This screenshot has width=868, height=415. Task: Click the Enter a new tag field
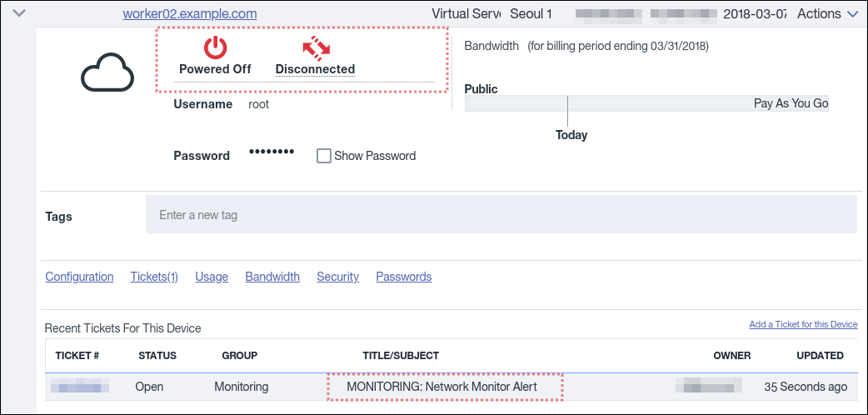click(x=501, y=215)
